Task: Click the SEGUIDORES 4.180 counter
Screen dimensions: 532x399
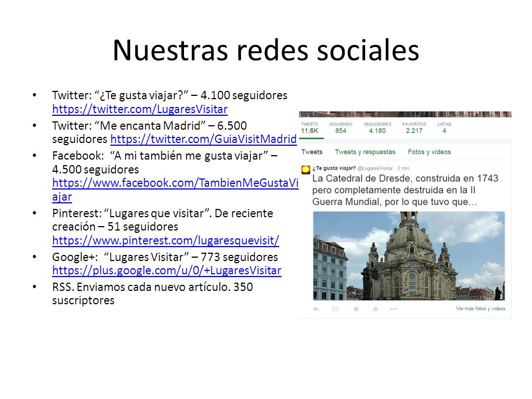Action: (x=377, y=128)
